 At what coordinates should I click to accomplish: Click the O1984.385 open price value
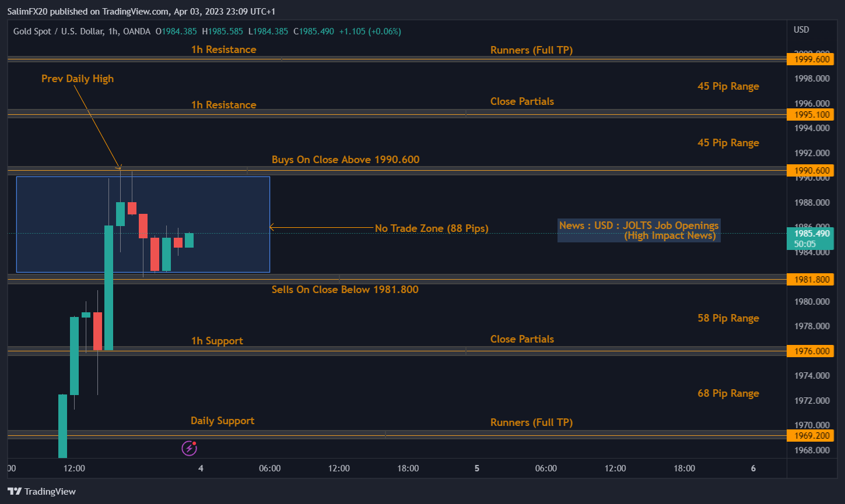click(x=176, y=31)
